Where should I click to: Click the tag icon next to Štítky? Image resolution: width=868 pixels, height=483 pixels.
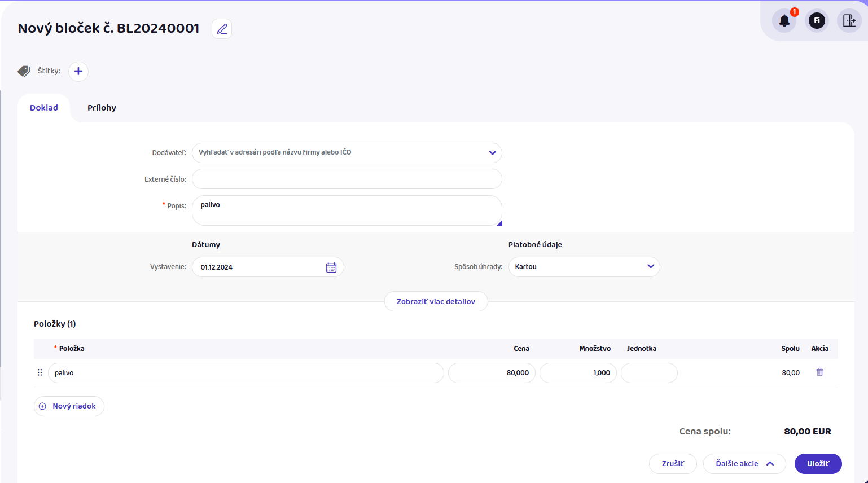(x=24, y=71)
